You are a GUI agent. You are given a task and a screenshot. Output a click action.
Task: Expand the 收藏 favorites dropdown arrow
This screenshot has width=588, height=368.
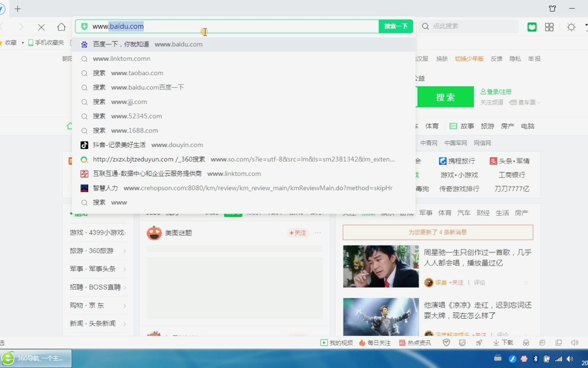(23, 43)
